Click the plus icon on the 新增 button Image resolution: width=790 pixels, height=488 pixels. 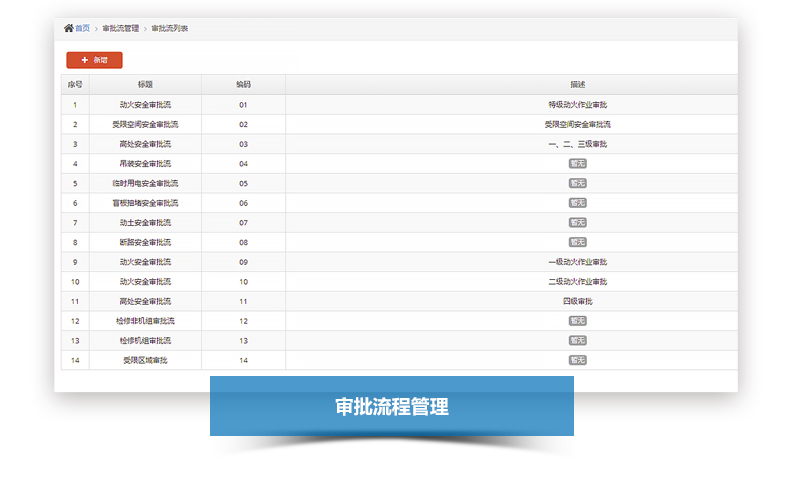pyautogui.click(x=84, y=60)
